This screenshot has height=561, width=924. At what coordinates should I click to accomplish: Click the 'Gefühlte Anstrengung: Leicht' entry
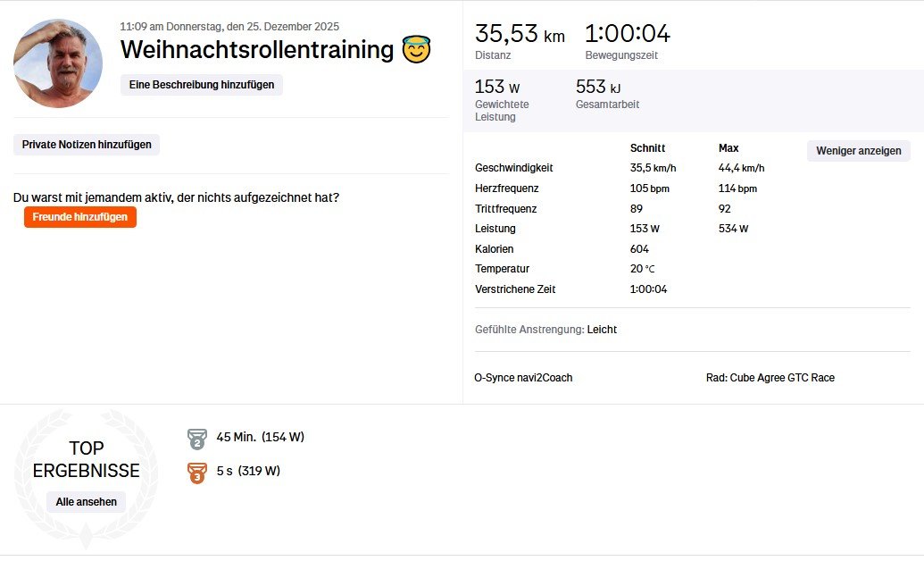click(545, 330)
